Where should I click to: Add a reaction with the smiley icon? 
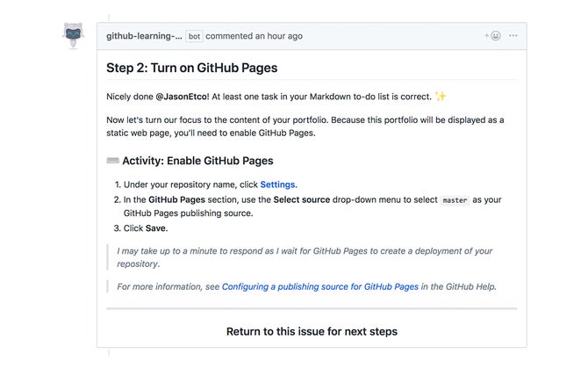click(x=496, y=36)
